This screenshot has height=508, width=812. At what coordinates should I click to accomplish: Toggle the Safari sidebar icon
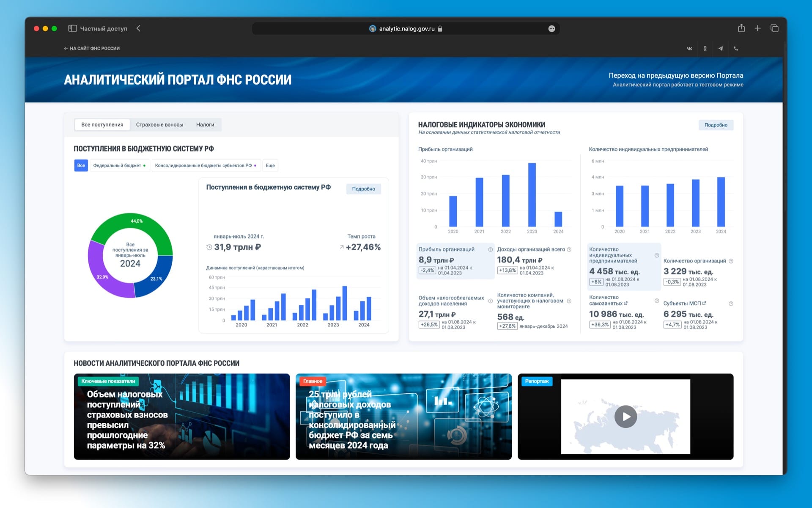72,28
